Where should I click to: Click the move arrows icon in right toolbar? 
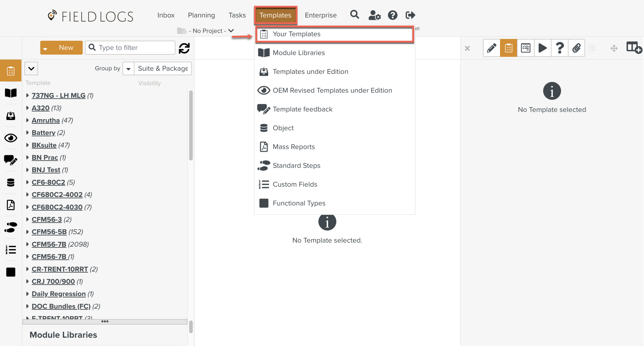614,48
